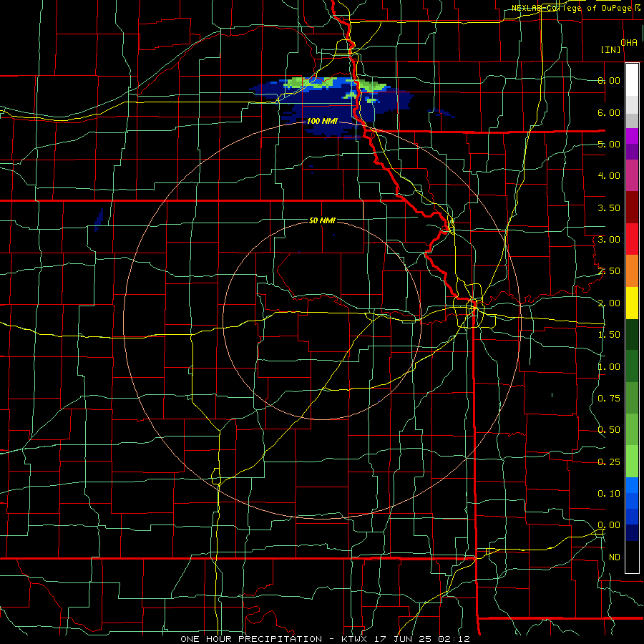Screen dimensions: 644x644
Task: Click the "ND" legend label
Action: tap(615, 557)
